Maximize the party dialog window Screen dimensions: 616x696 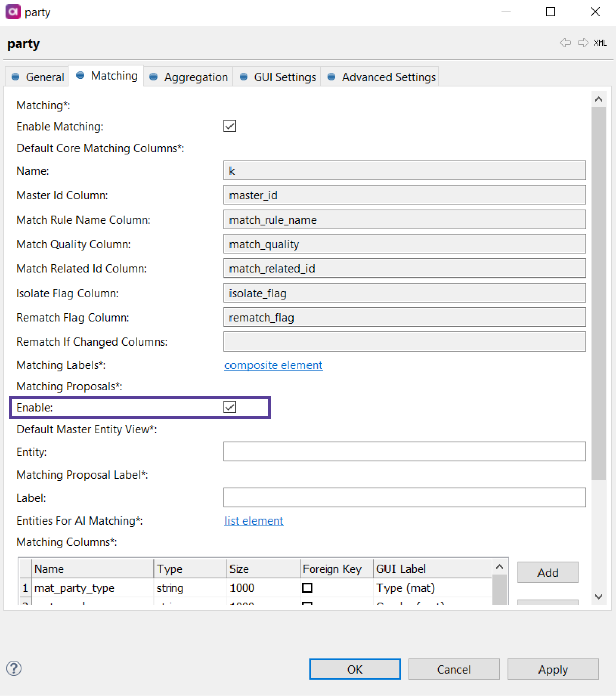click(551, 11)
